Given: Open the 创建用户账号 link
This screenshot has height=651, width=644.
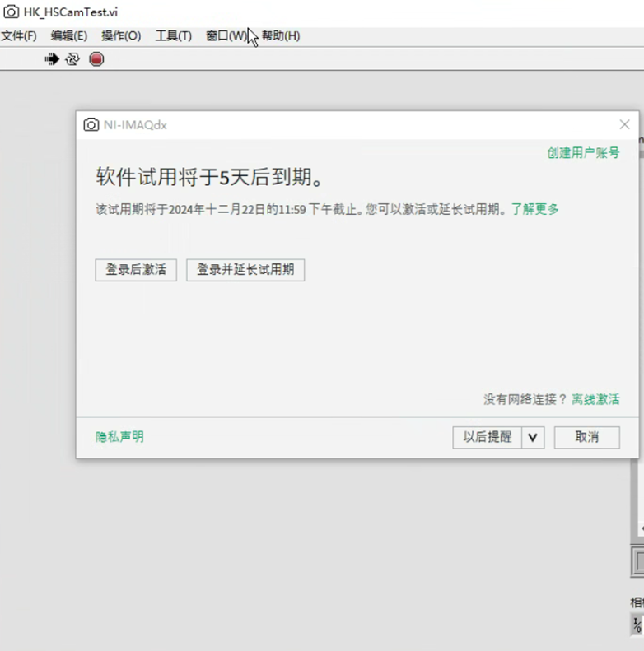Looking at the screenshot, I should (x=583, y=153).
